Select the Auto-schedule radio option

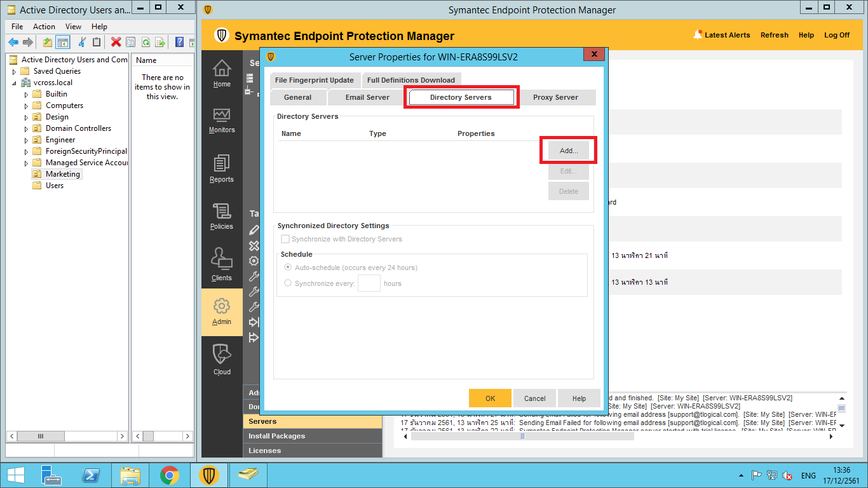pos(288,268)
